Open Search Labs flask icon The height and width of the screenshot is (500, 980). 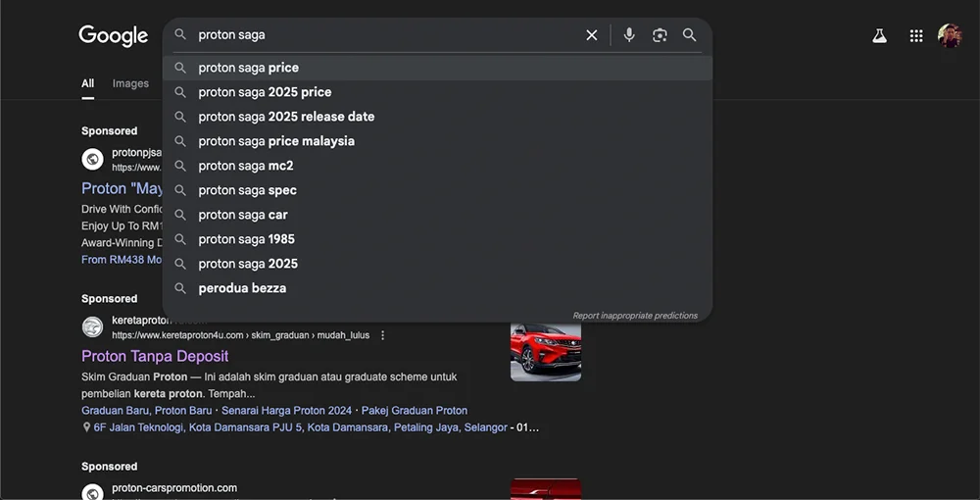[879, 36]
